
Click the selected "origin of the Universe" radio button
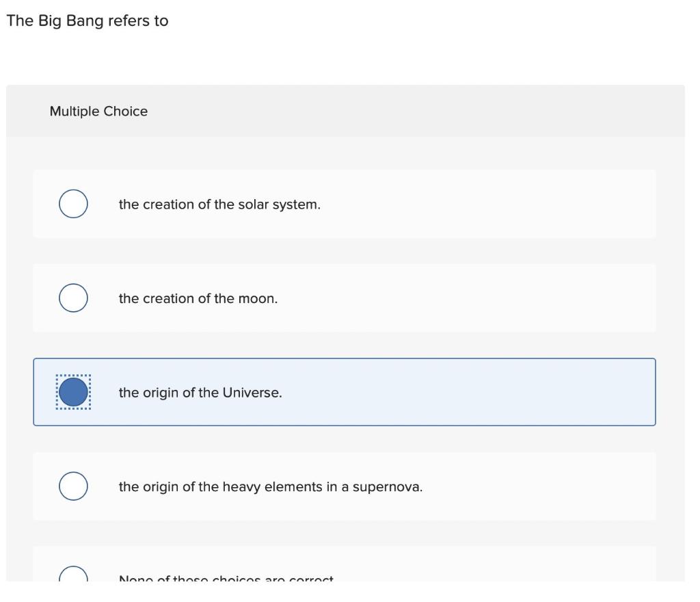(x=73, y=391)
